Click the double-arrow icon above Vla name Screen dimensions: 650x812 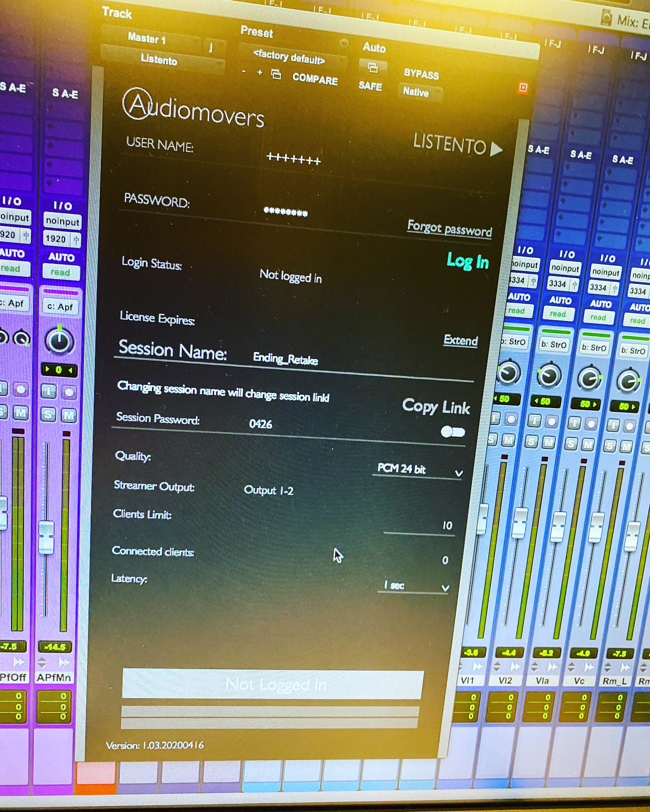click(552, 667)
